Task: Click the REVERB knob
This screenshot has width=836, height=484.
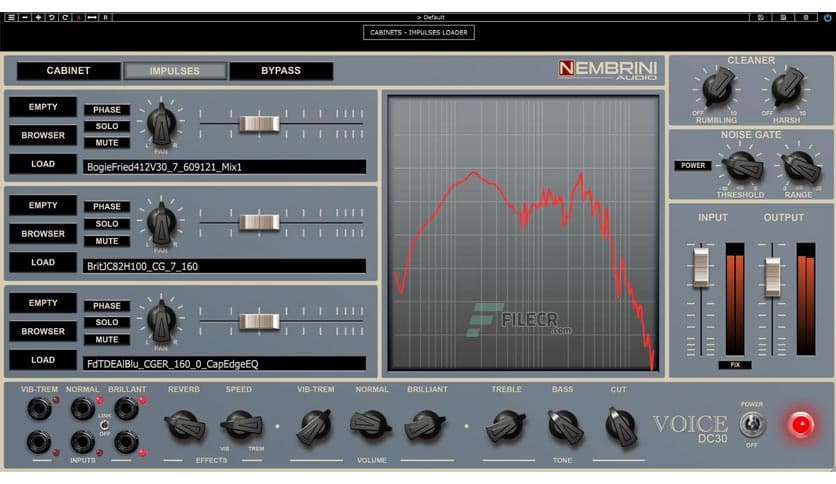Action: click(x=184, y=425)
